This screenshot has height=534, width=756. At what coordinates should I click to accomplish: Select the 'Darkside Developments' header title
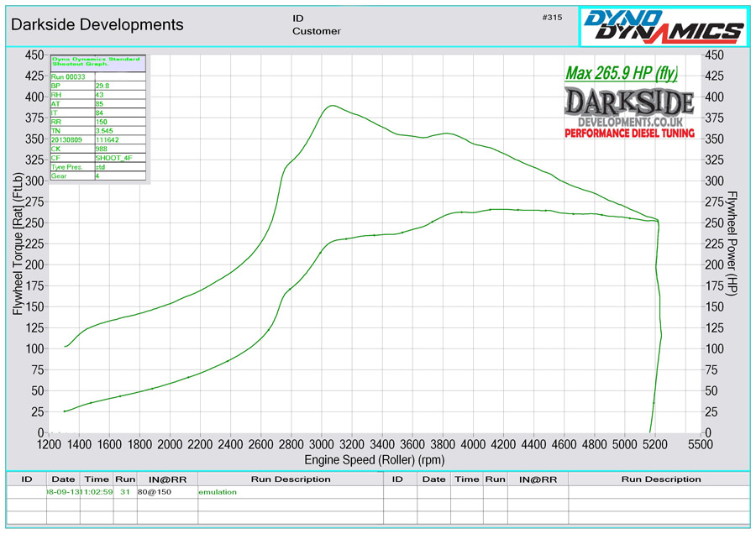pos(97,24)
